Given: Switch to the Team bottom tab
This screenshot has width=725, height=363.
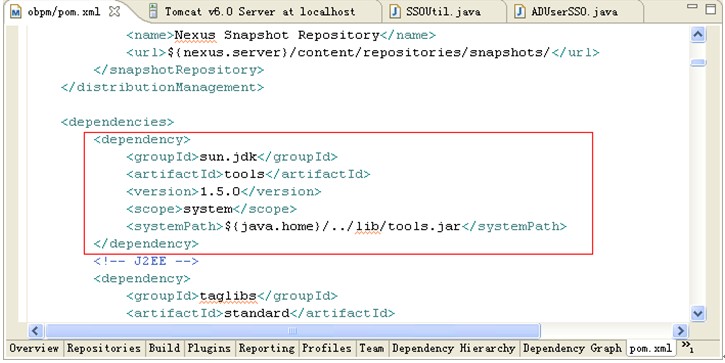Looking at the screenshot, I should point(372,348).
